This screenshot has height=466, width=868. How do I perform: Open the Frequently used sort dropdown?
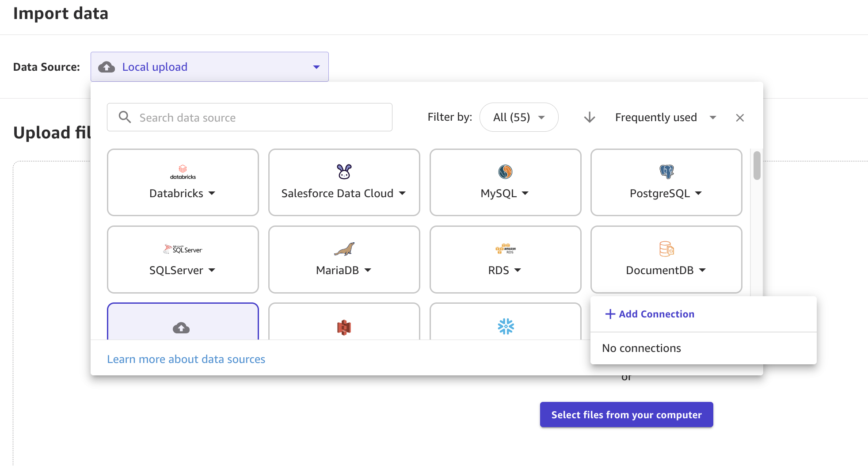tap(665, 118)
